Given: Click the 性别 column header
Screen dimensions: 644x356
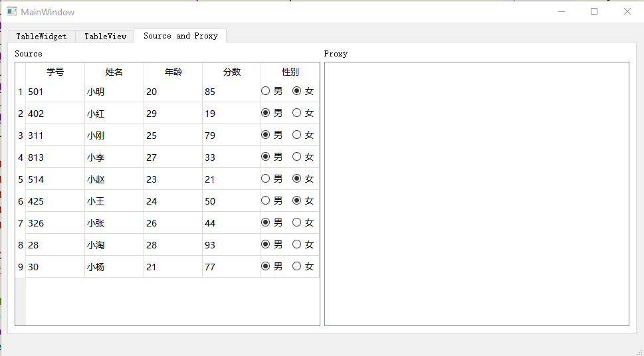Looking at the screenshot, I should (290, 72).
